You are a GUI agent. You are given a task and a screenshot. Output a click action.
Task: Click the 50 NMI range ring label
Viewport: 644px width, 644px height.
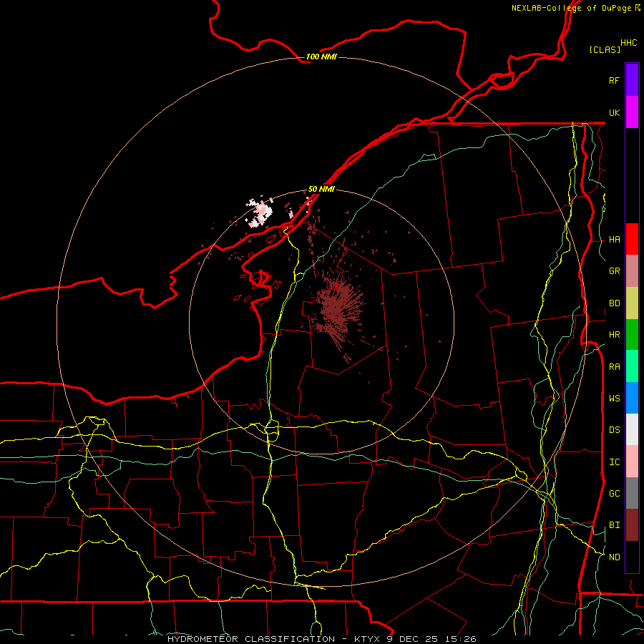click(x=321, y=189)
